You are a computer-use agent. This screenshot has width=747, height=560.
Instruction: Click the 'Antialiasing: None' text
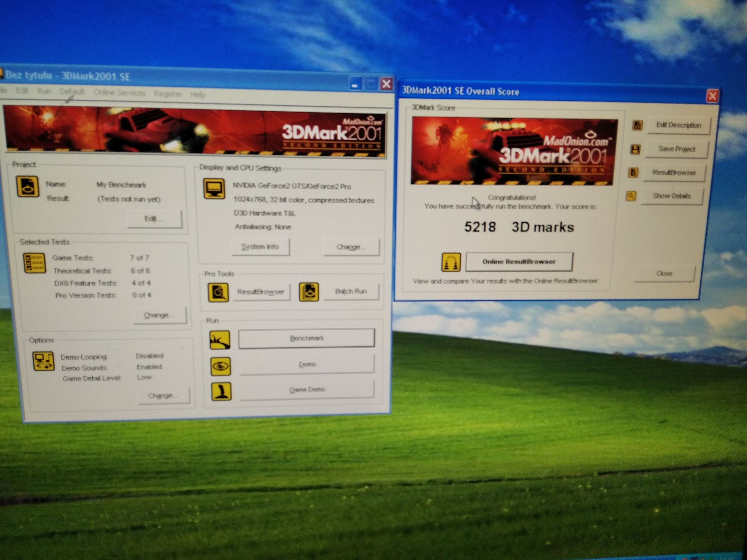coord(263,227)
